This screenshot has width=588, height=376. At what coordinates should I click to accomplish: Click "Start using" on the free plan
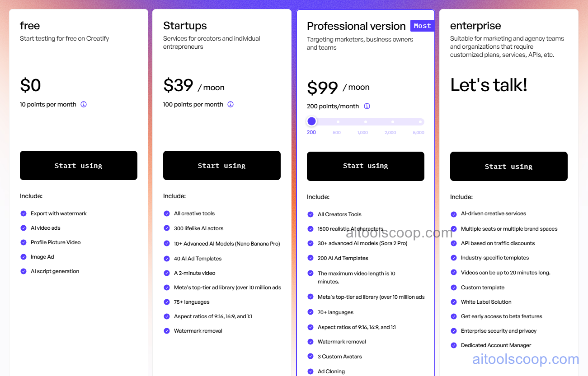tap(78, 165)
